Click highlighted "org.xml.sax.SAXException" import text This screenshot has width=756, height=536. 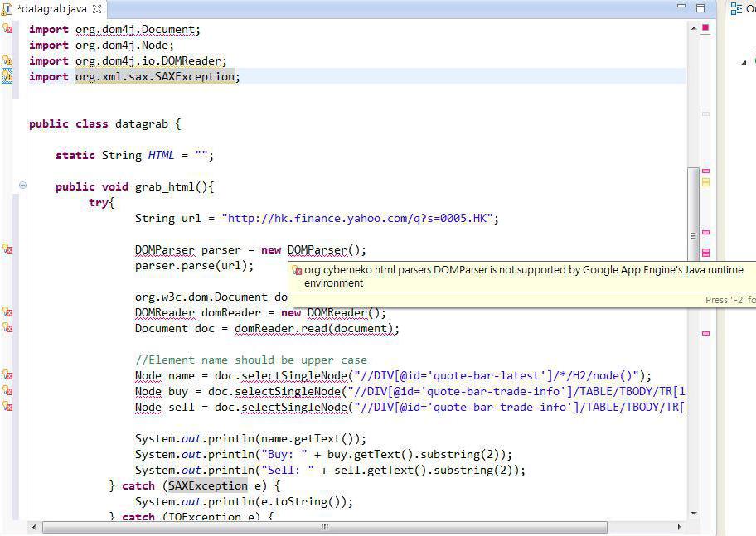tap(155, 77)
